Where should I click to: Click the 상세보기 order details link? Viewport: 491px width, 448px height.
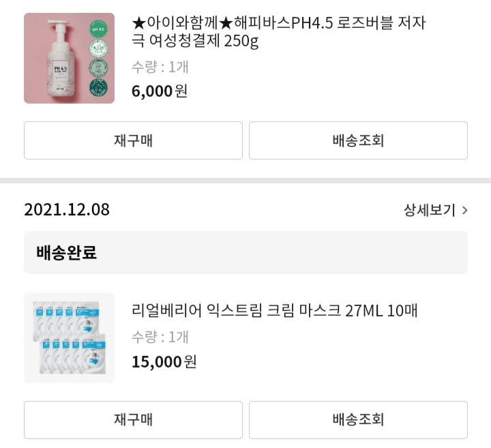pos(430,210)
